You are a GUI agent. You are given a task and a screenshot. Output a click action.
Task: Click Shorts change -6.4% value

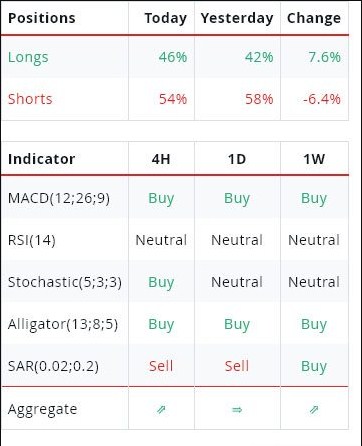click(x=322, y=99)
